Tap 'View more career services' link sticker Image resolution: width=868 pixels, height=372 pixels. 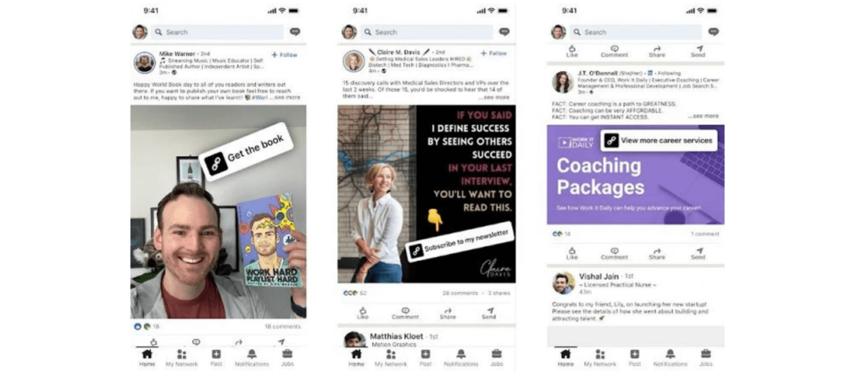click(659, 141)
